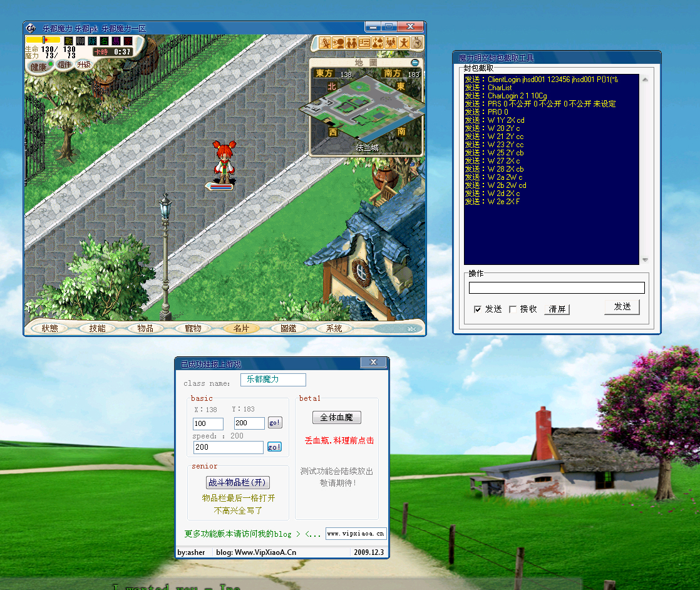Click the chat/talk to player icon

click(339, 43)
